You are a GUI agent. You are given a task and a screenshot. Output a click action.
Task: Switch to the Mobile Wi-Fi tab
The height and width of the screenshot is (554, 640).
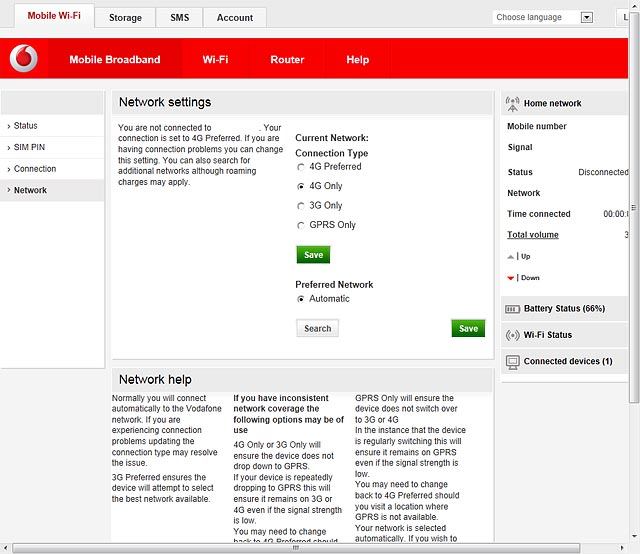(x=54, y=16)
